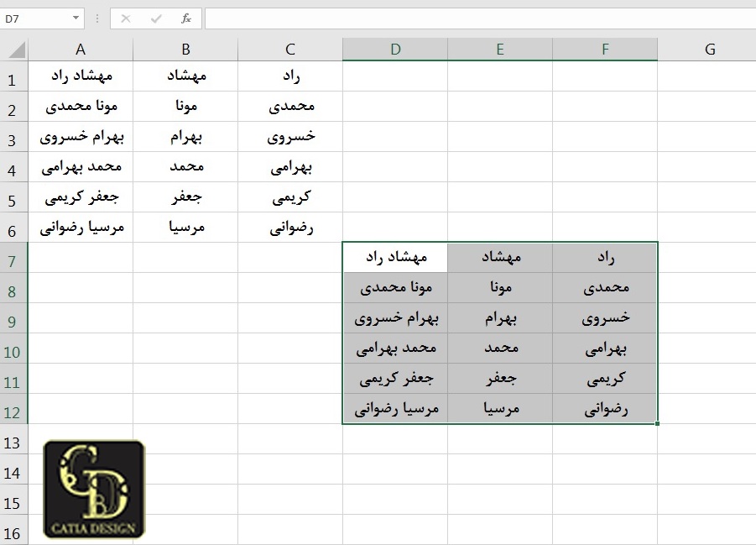The width and height of the screenshot is (756, 545).
Task: Click cell F12 containing رضوانی
Action: [605, 409]
